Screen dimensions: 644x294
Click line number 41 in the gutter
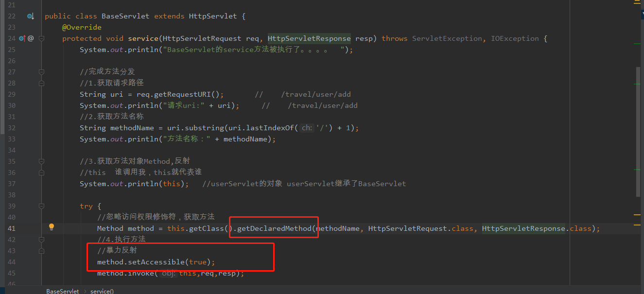pyautogui.click(x=12, y=228)
